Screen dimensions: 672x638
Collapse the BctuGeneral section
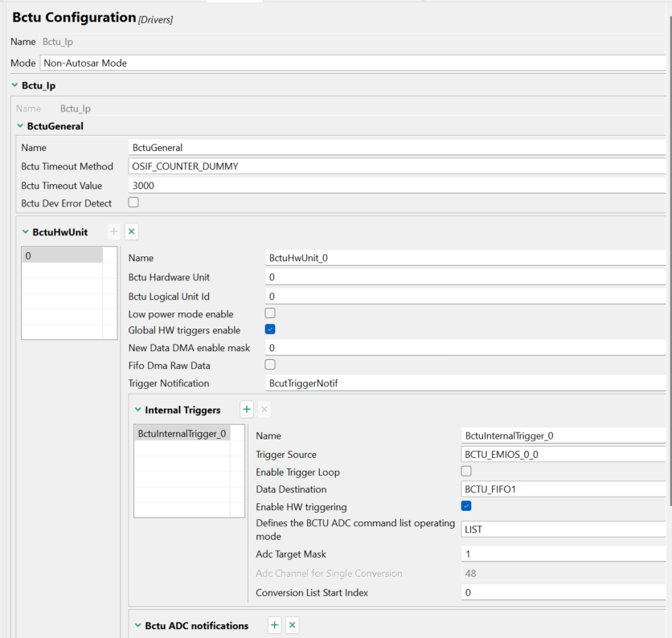tap(20, 126)
